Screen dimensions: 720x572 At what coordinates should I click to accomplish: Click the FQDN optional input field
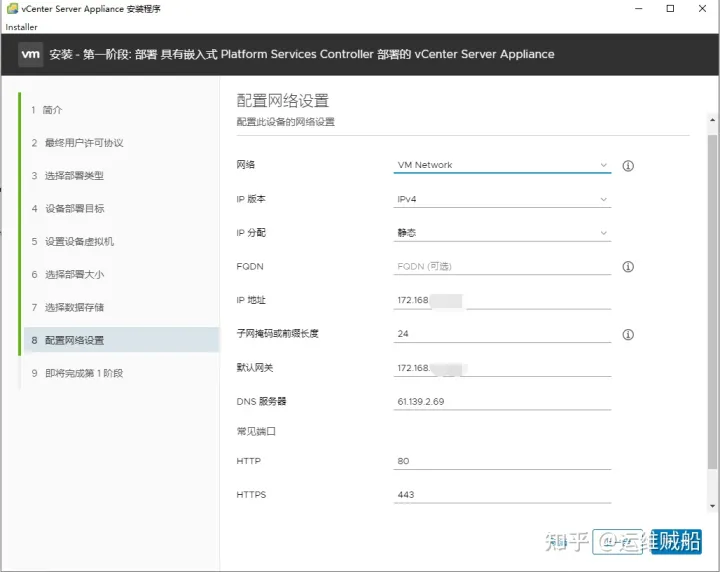502,267
